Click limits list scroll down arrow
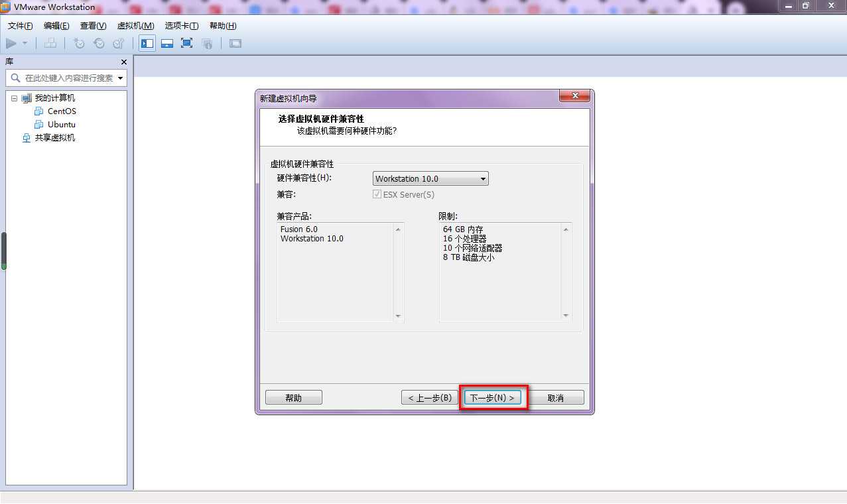The height and width of the screenshot is (504, 847). pyautogui.click(x=566, y=316)
